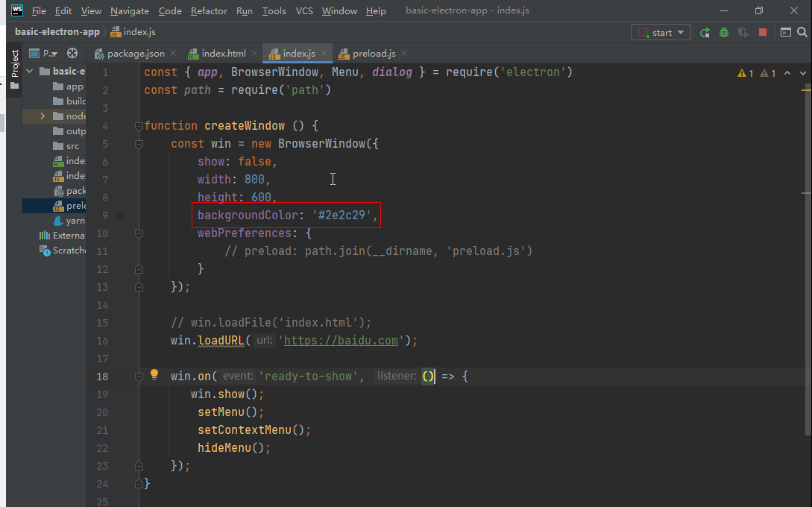Close the package.json tab
812x507 pixels.
[x=173, y=54]
